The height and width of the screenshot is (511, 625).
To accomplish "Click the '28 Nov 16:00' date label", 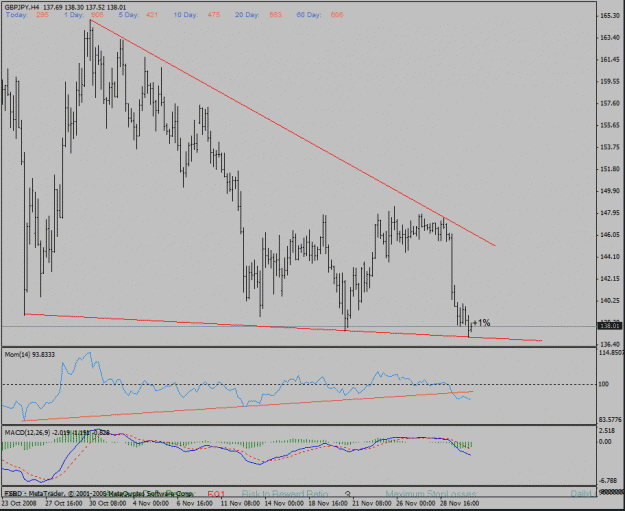I will coord(458,503).
